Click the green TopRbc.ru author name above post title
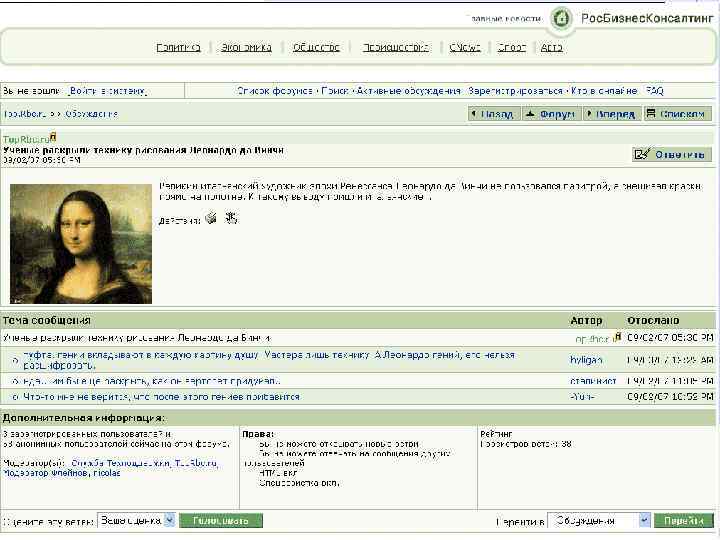 (26, 139)
